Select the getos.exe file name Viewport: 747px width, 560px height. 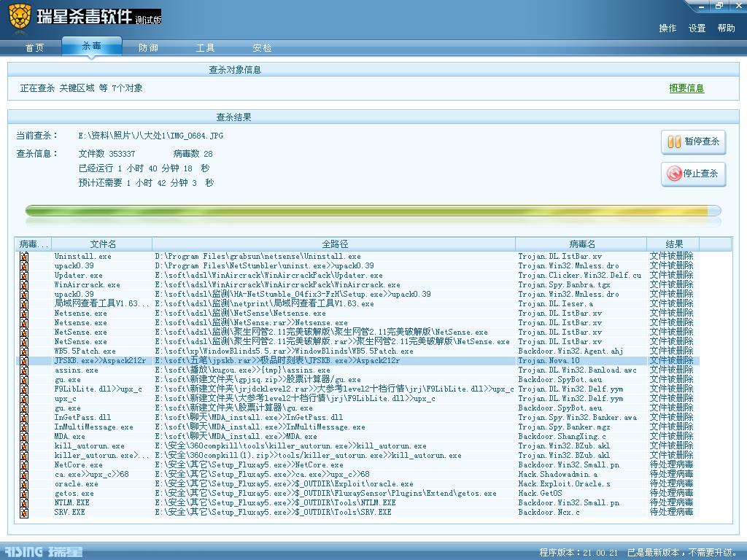[x=74, y=494]
